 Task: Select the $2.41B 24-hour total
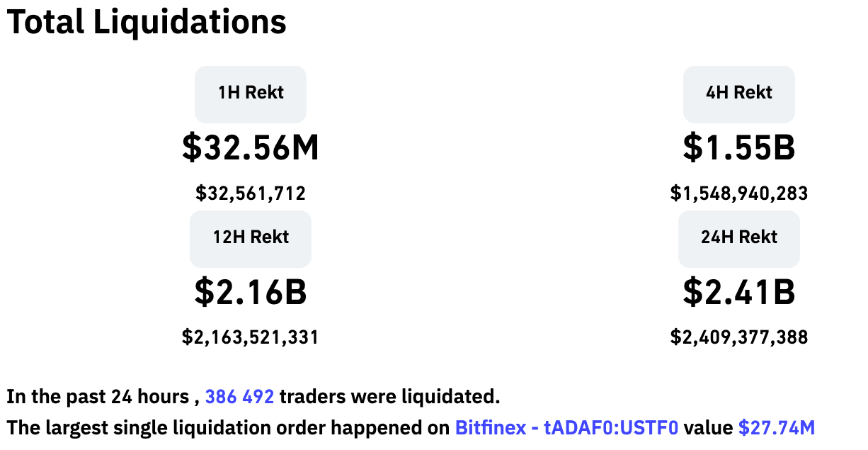[x=738, y=292]
